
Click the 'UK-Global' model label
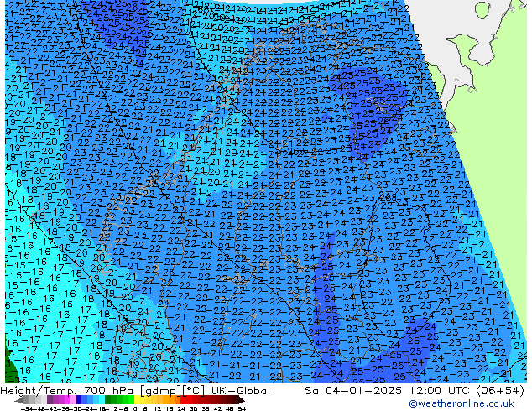[241, 391]
